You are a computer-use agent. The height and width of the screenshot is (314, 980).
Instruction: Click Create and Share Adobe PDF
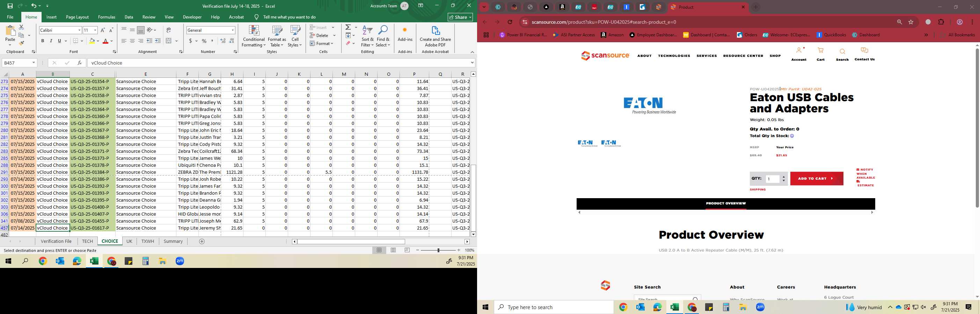[435, 37]
